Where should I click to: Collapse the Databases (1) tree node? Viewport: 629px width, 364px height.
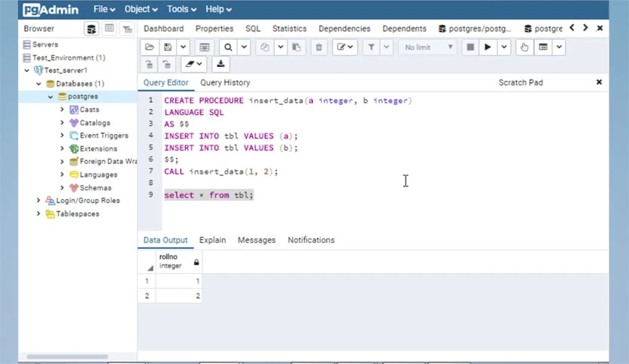point(38,83)
